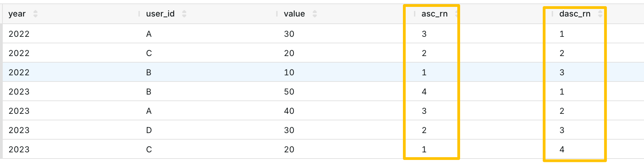Toggle sort icon on asc_rn column
Viewport: 644px width, 163px height.
tap(456, 14)
